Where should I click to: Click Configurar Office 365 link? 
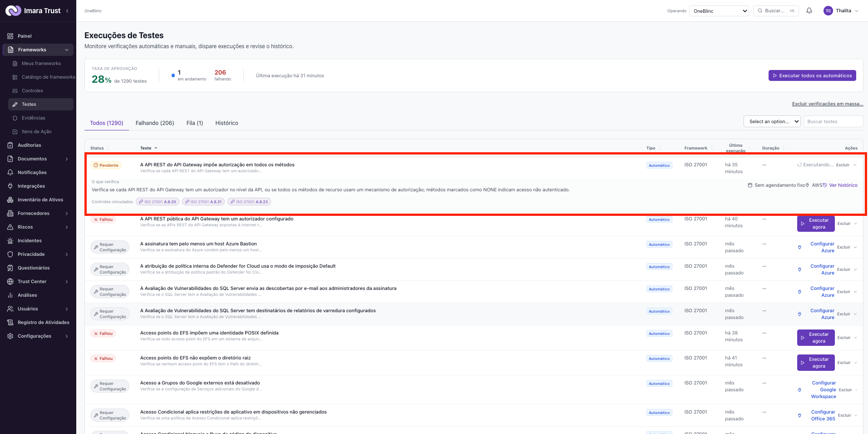point(823,415)
